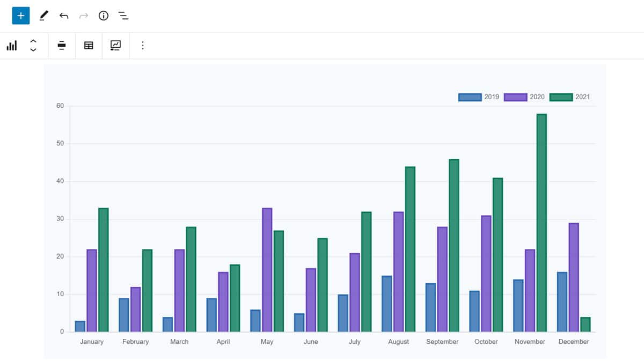Open the table data editor icon
Screen dimensions: 644x362
89,46
